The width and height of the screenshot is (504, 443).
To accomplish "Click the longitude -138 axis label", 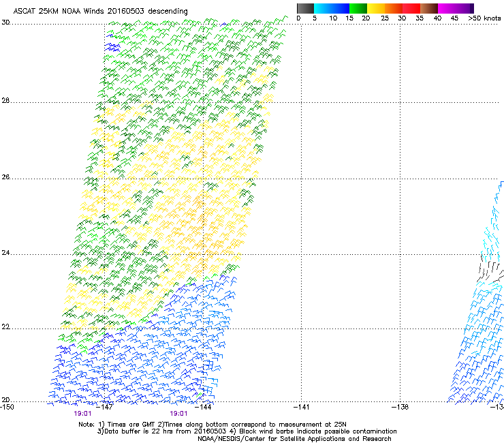I will 400,407.
